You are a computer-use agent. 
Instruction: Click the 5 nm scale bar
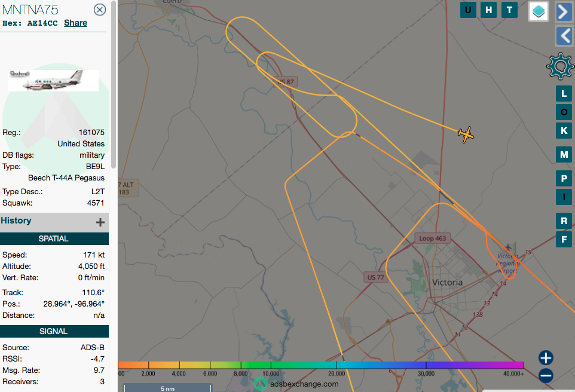(x=167, y=388)
